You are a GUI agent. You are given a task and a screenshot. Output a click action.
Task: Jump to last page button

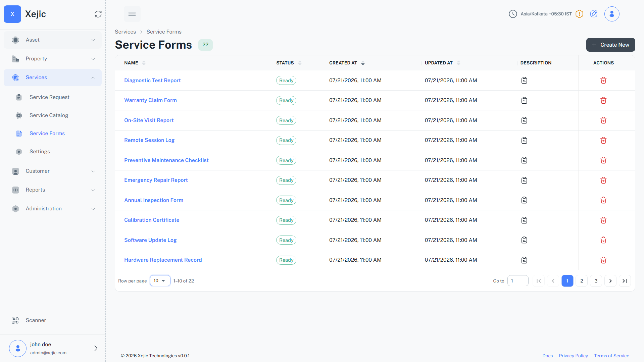(x=625, y=281)
